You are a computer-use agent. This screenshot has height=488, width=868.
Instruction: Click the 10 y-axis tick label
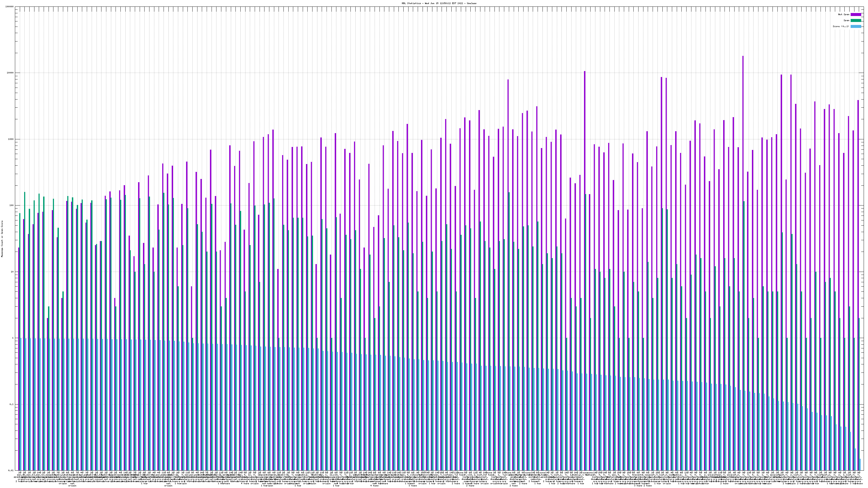[x=13, y=272]
